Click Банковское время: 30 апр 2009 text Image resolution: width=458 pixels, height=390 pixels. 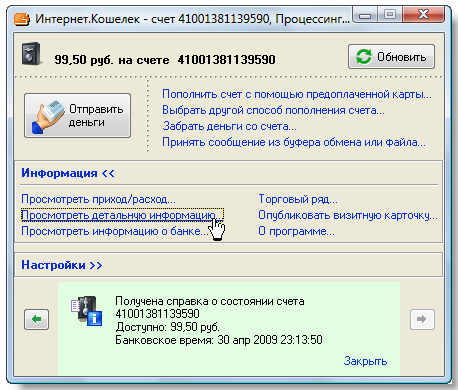(219, 340)
